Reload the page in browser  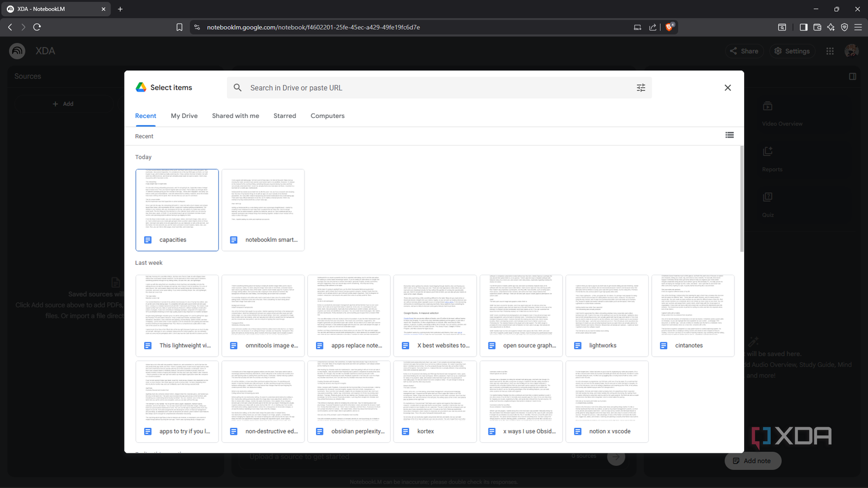[x=37, y=27]
